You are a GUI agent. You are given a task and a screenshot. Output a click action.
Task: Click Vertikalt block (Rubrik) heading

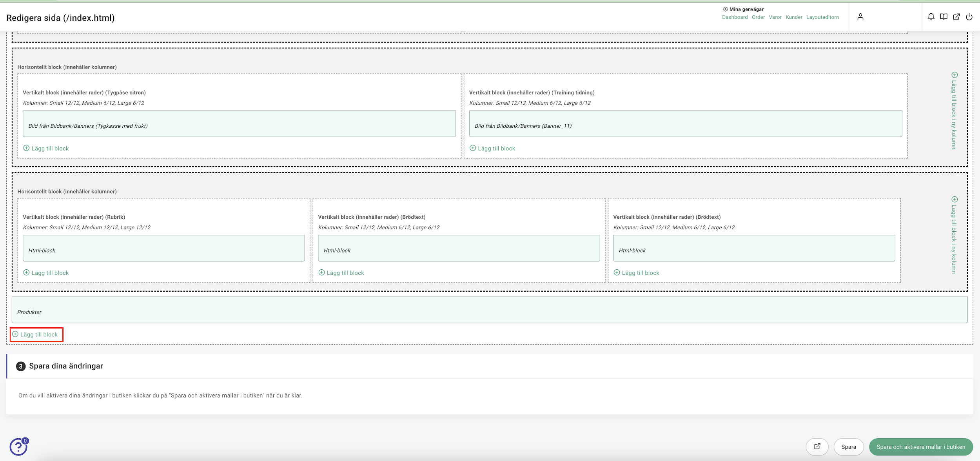coord(74,217)
